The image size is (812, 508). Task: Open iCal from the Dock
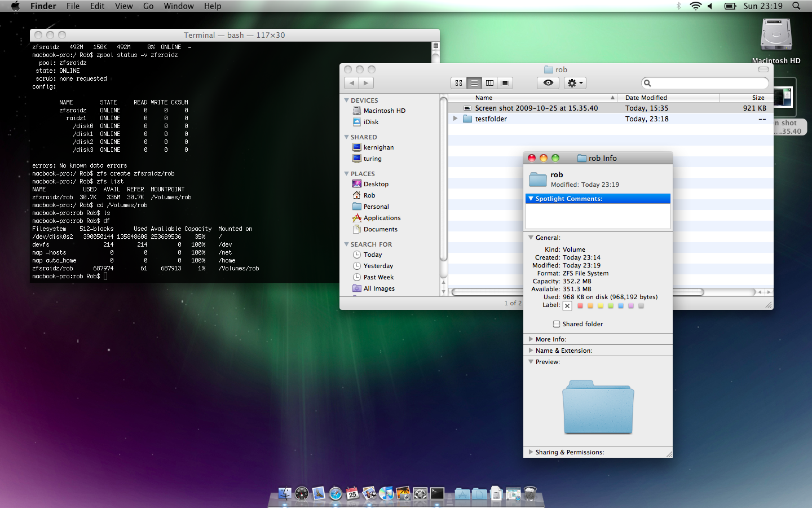pyautogui.click(x=352, y=494)
